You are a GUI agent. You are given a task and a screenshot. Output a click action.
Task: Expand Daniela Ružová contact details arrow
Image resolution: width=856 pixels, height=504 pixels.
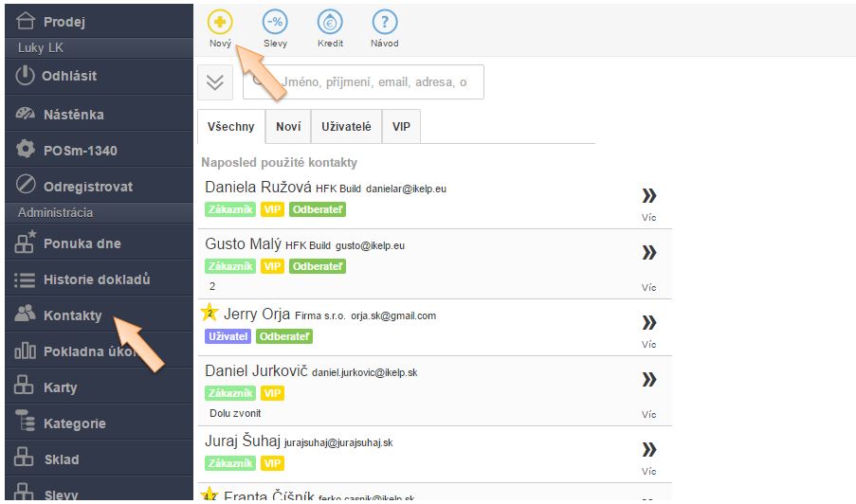648,196
